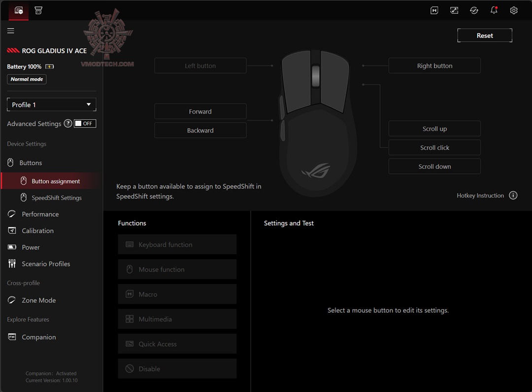
Task: Open the update/sync status icon
Action: tap(474, 10)
